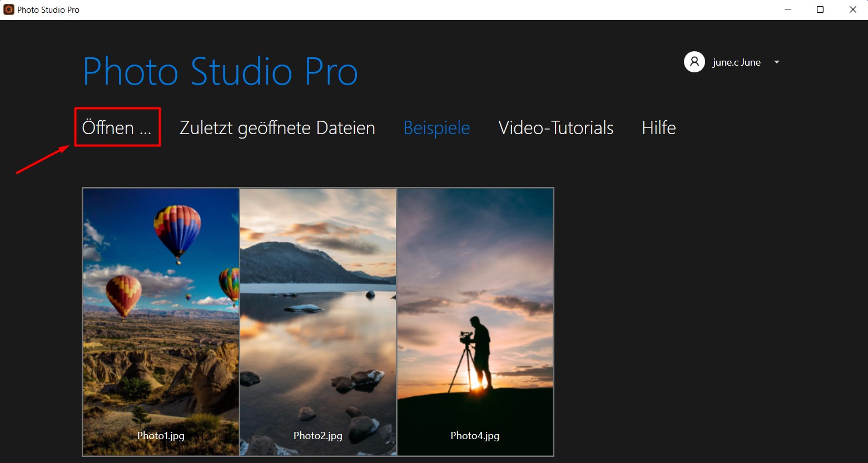Expand the june.c June account dropdown arrow
The image size is (868, 463).
click(777, 62)
